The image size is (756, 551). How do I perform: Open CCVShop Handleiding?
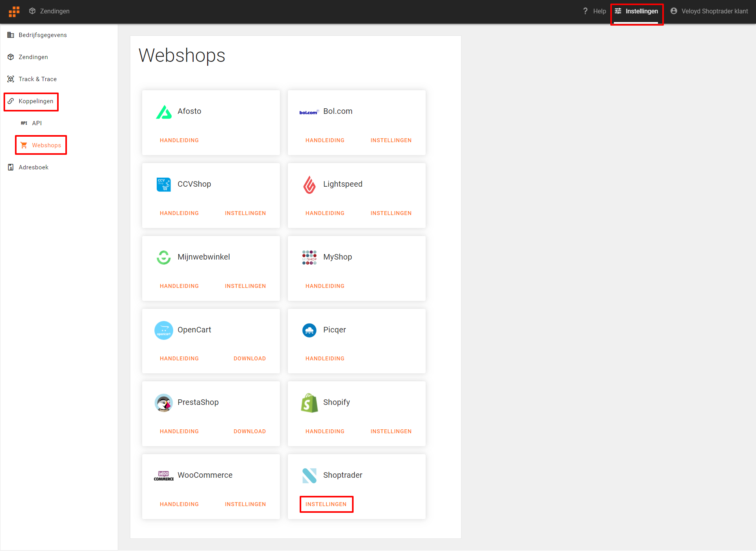(x=179, y=213)
